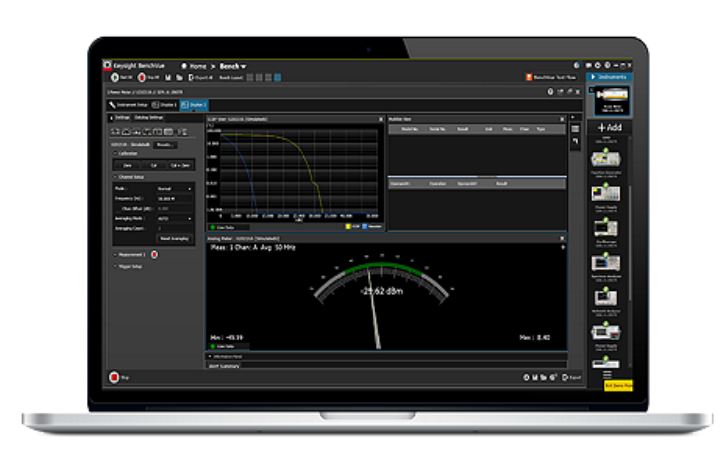Click the Reset Averaging button
This screenshot has width=725, height=474.
175,239
